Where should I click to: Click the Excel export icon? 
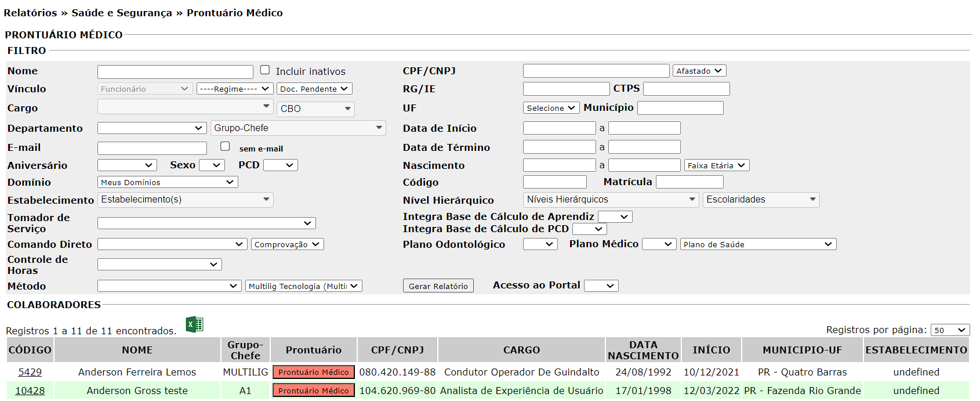[x=194, y=324]
